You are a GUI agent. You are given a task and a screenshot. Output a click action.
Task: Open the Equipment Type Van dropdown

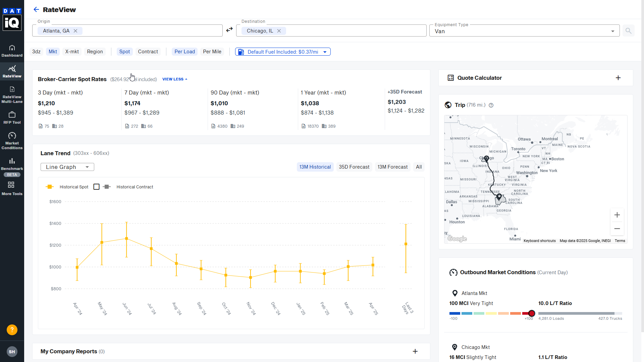click(x=524, y=31)
